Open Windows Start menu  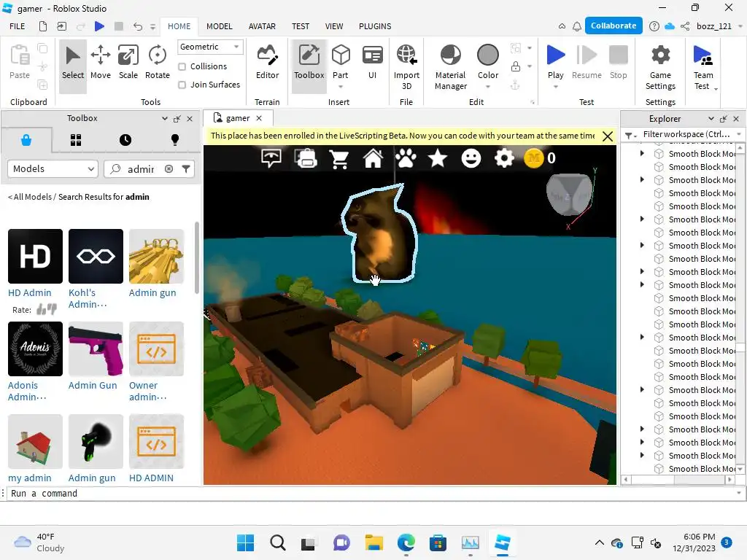pyautogui.click(x=245, y=542)
